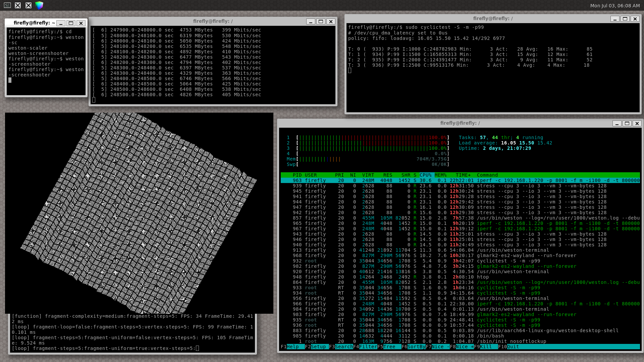Click the htop Mem usage meter bar
Screen dimensions: 644x362
[x=368, y=159]
